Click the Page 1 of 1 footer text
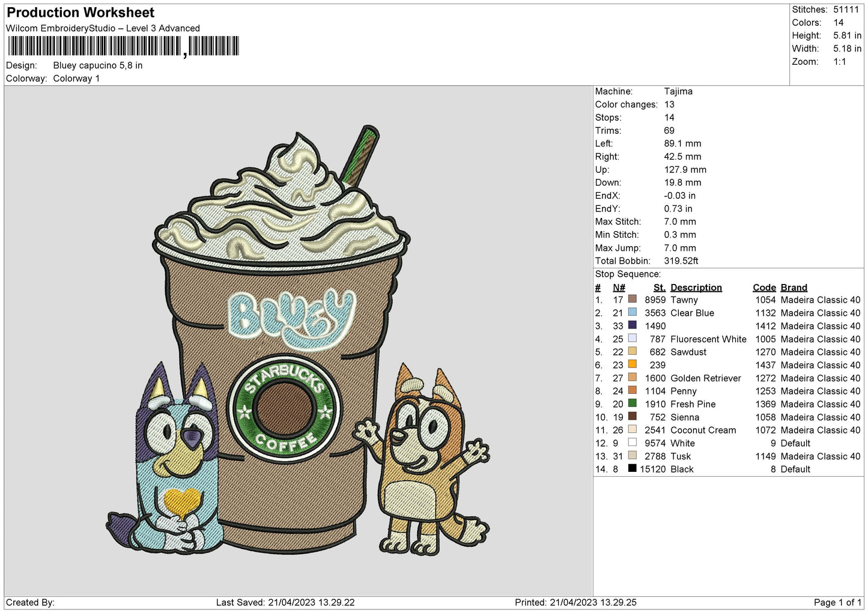This screenshot has width=868, height=613. [x=838, y=602]
